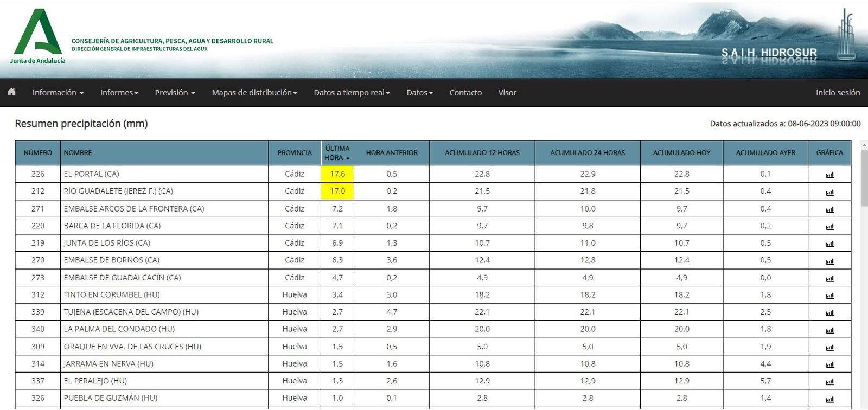The image size is (868, 410).
Task: Expand the Informes dropdown menu
Action: (x=119, y=93)
